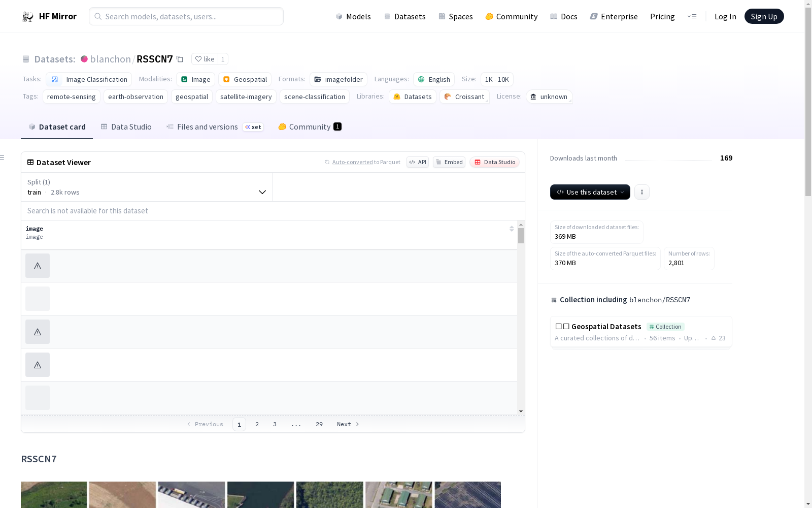Viewport: 812px width, 508px height.
Task: Click the viewer scrollbar down arrow
Action: click(x=521, y=411)
